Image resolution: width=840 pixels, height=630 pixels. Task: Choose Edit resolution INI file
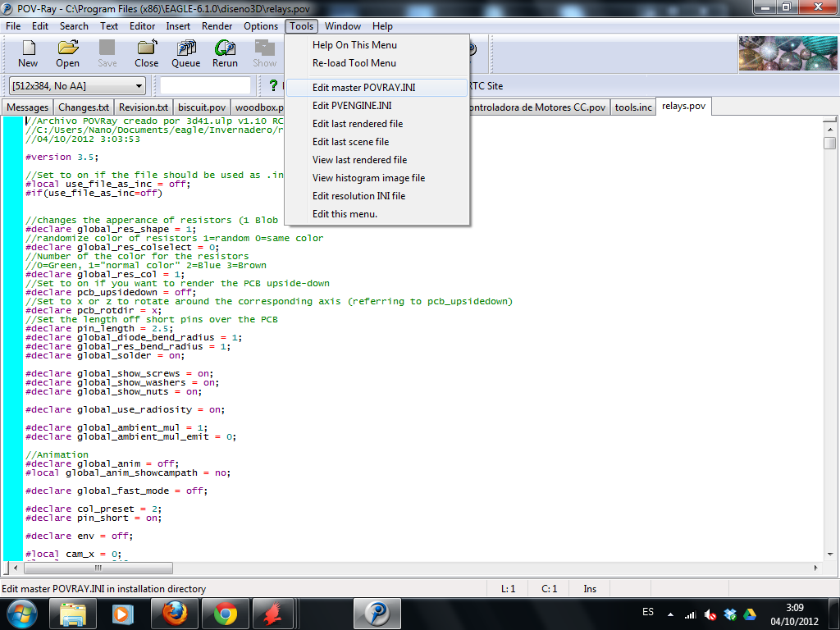(377, 195)
